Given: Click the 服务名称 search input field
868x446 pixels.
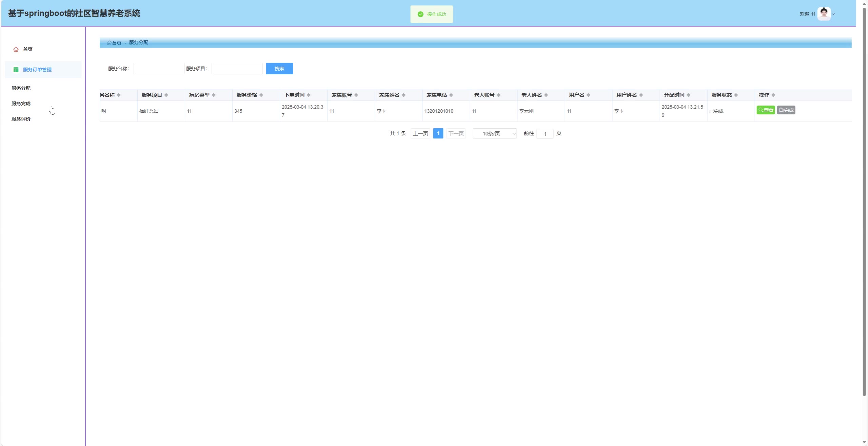Looking at the screenshot, I should pyautogui.click(x=159, y=69).
